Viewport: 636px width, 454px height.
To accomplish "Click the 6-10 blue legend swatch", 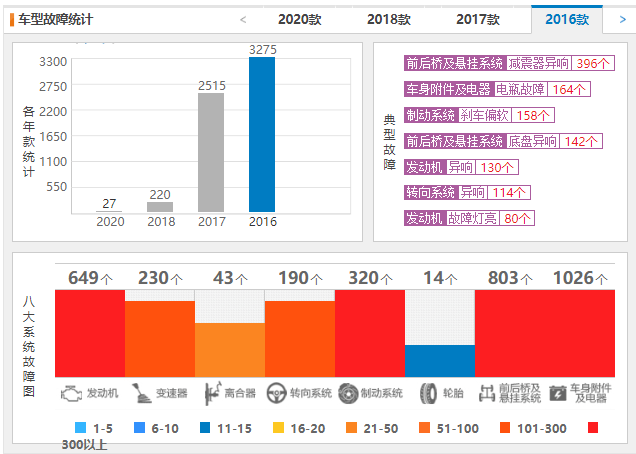I will (x=139, y=428).
